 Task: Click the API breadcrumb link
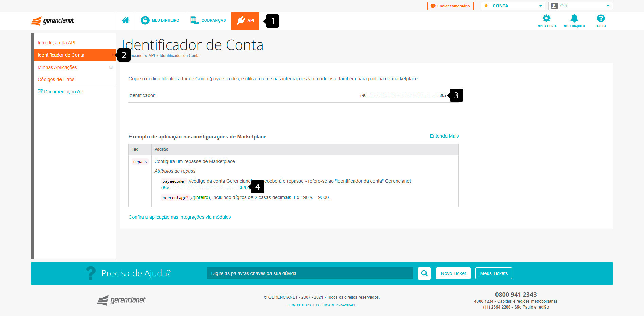tap(152, 56)
